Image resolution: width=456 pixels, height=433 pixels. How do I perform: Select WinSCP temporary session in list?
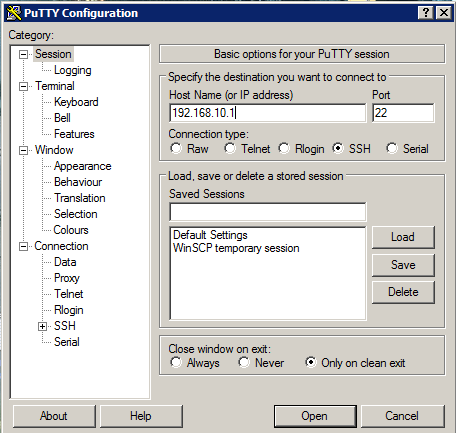point(236,248)
